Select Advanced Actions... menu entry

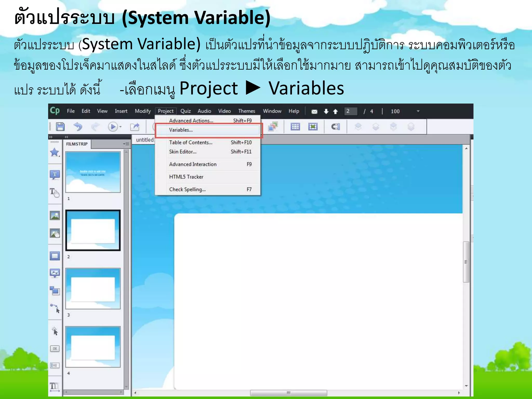(191, 121)
